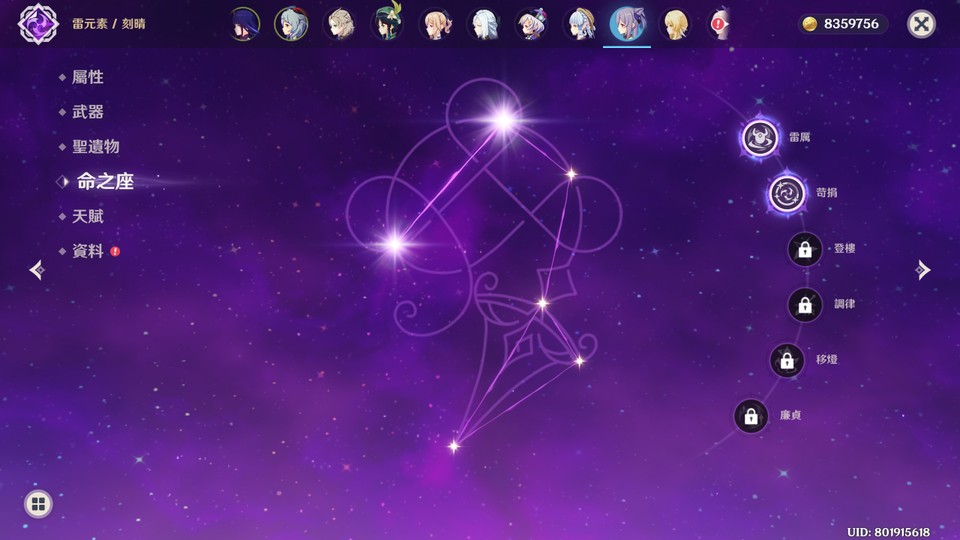Click the topmost bright constellation star
The height and width of the screenshot is (540, 960).
[x=503, y=120]
